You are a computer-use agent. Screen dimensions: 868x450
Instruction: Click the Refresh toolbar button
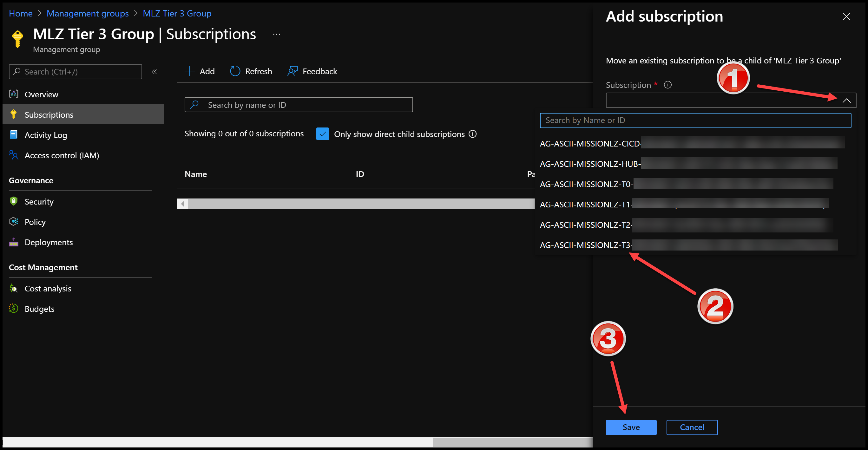(x=251, y=71)
